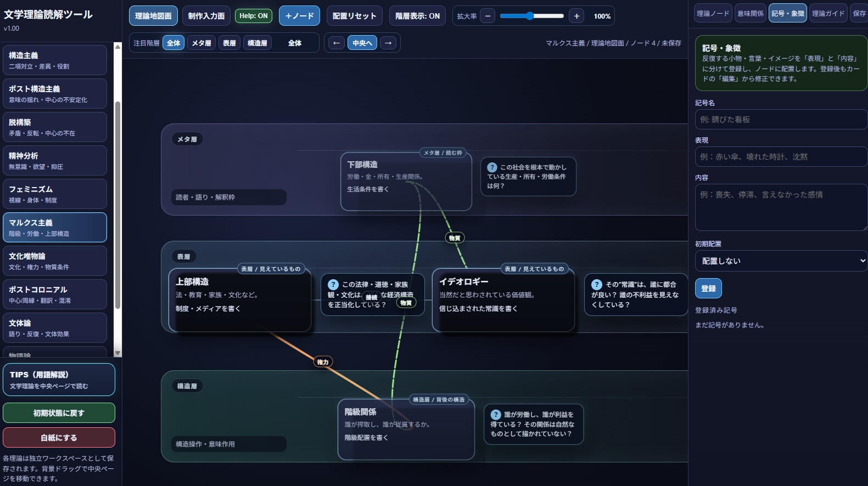
Task: Click the 登録 button
Action: (708, 289)
